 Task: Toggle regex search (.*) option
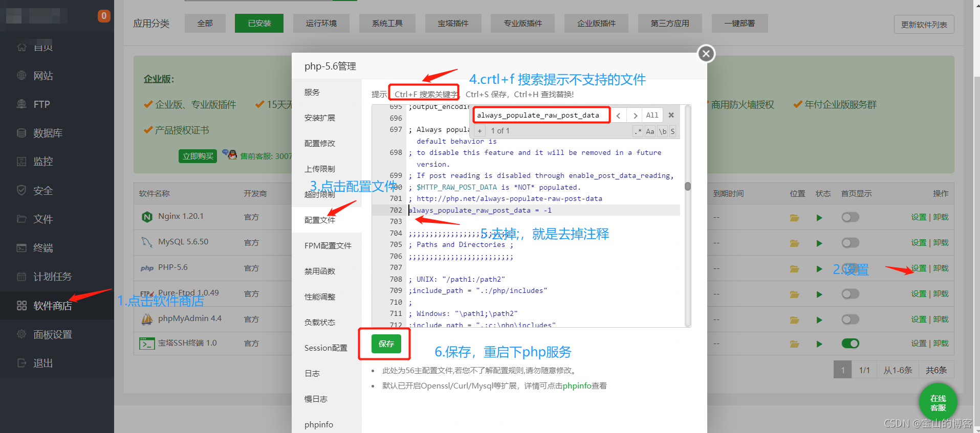click(x=638, y=131)
